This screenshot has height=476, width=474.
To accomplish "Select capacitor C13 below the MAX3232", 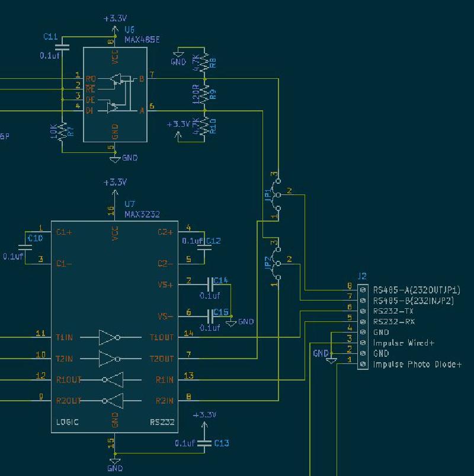I will click(204, 443).
